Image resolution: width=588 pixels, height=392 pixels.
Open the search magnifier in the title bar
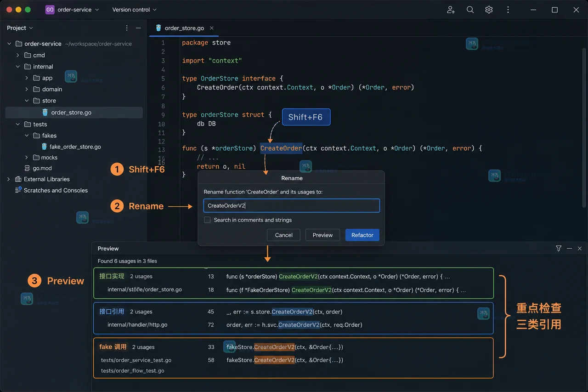pos(470,10)
